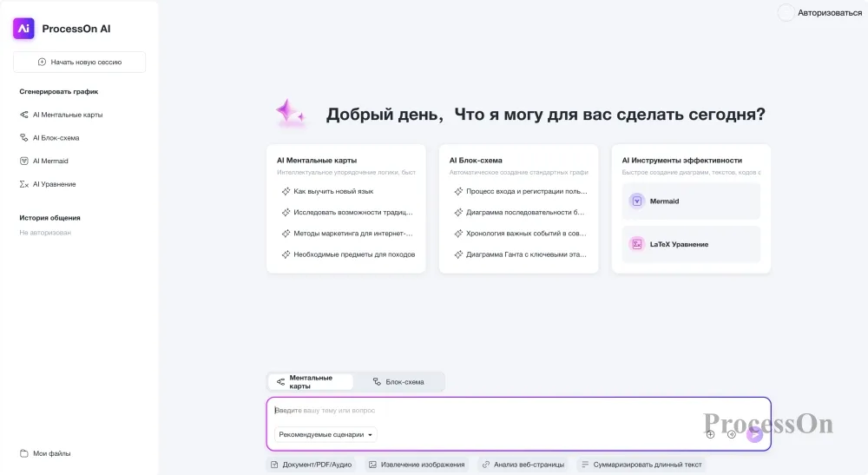Screen dimensions: 868x475
Task: Select suggestion Необходимые предметы для походов
Action: pyautogui.click(x=354, y=254)
